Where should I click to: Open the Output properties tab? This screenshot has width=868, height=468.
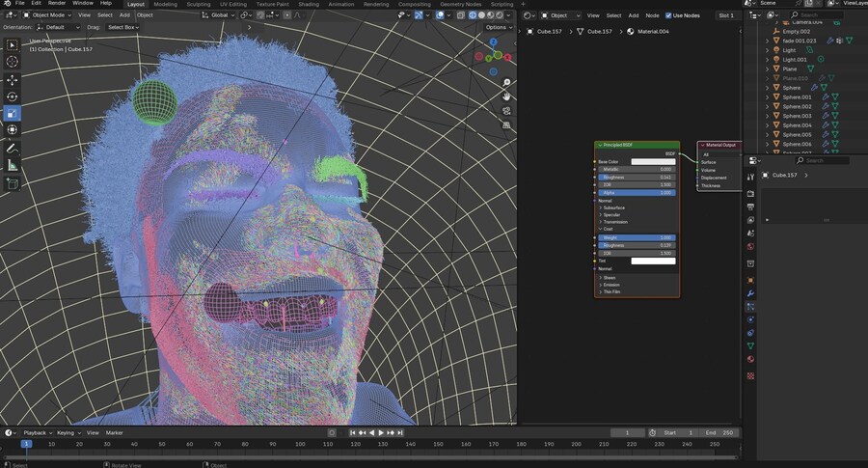[x=750, y=207]
